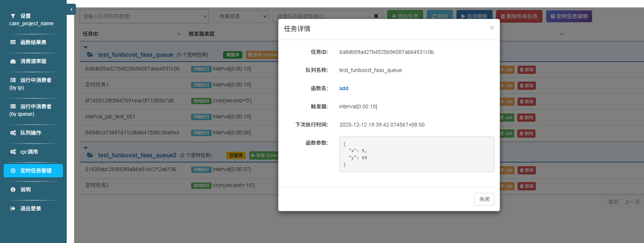Screen dimensions: 644x243
Task: Close the 任务详情 dialog with the X
Action: (492, 28)
